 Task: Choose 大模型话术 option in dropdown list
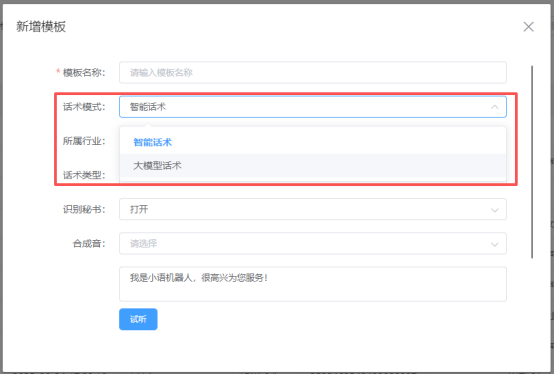click(x=313, y=165)
